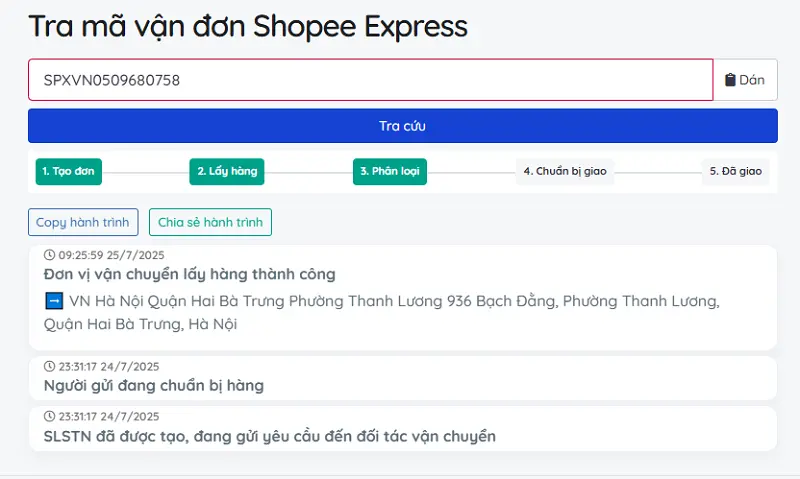Click text Đơn vị vận chuyển lấy hàng thành công
Viewport: 800px width, 479px height.
pyautogui.click(x=190, y=274)
